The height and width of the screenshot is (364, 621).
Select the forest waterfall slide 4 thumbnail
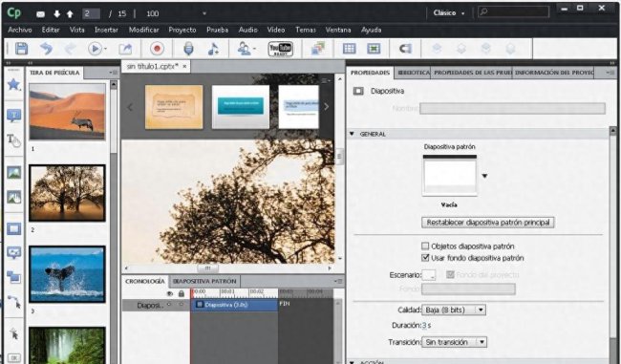click(x=67, y=345)
